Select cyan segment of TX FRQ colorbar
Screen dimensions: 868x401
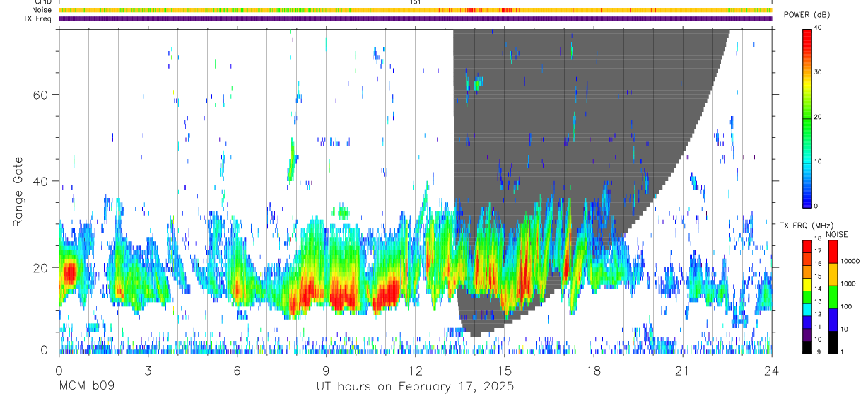807,310
